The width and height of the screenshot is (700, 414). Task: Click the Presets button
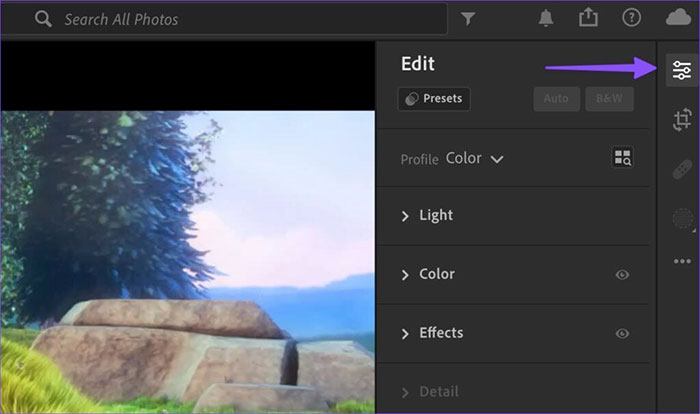(x=434, y=99)
